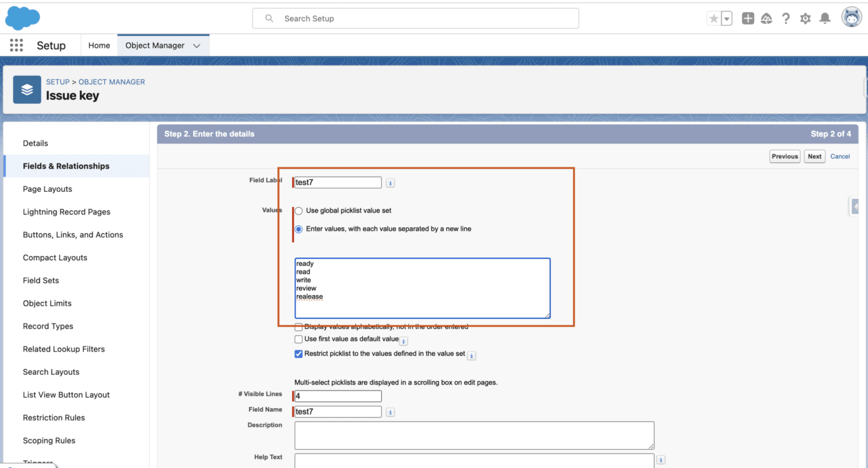Open the Setup gear icon
The width and height of the screenshot is (868, 468).
tap(805, 18)
